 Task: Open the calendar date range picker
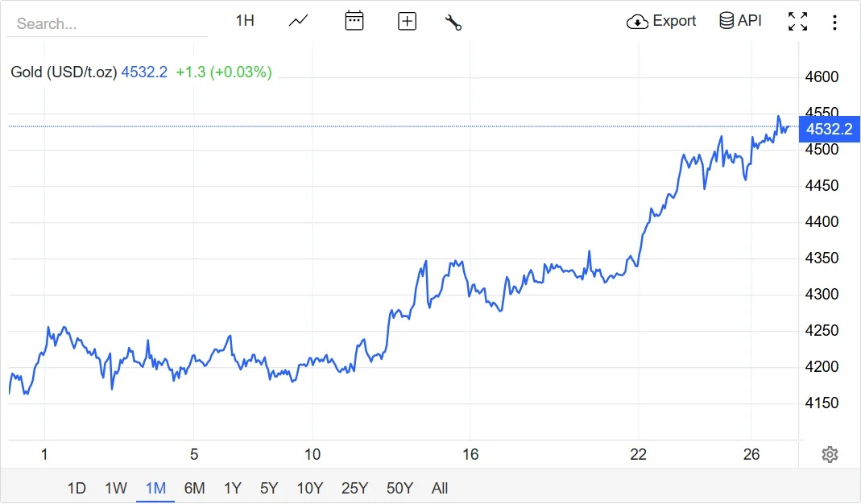(354, 21)
